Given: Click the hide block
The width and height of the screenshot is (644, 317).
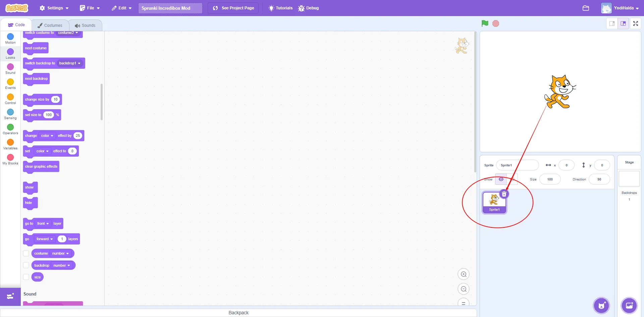Looking at the screenshot, I should click(30, 203).
